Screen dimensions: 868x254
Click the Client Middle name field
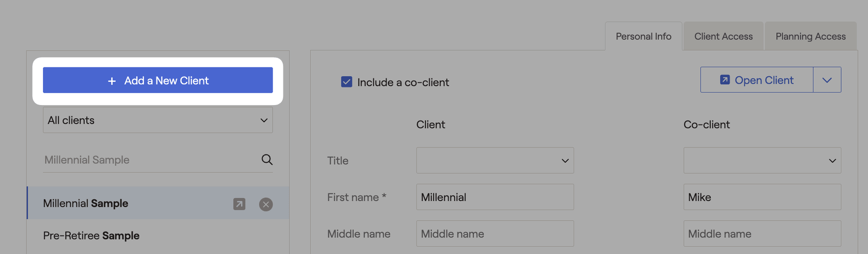(x=495, y=234)
